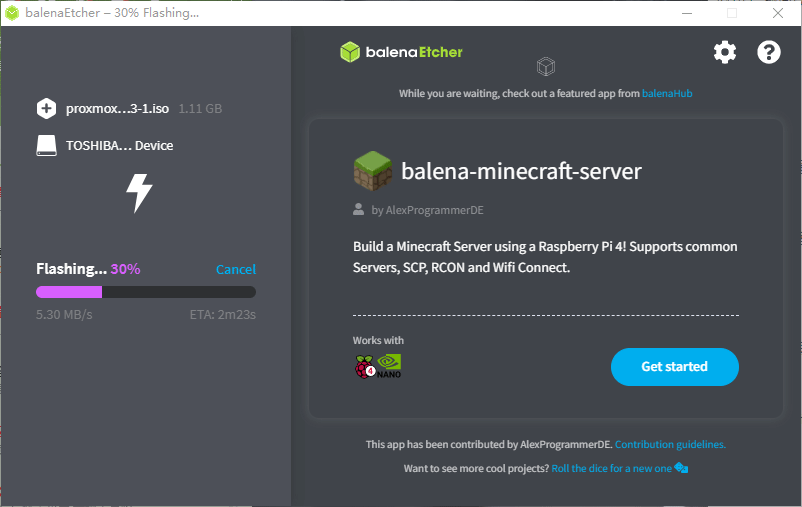Screen dimensions: 802x507
Task: Open the help question mark icon
Action: [x=769, y=52]
